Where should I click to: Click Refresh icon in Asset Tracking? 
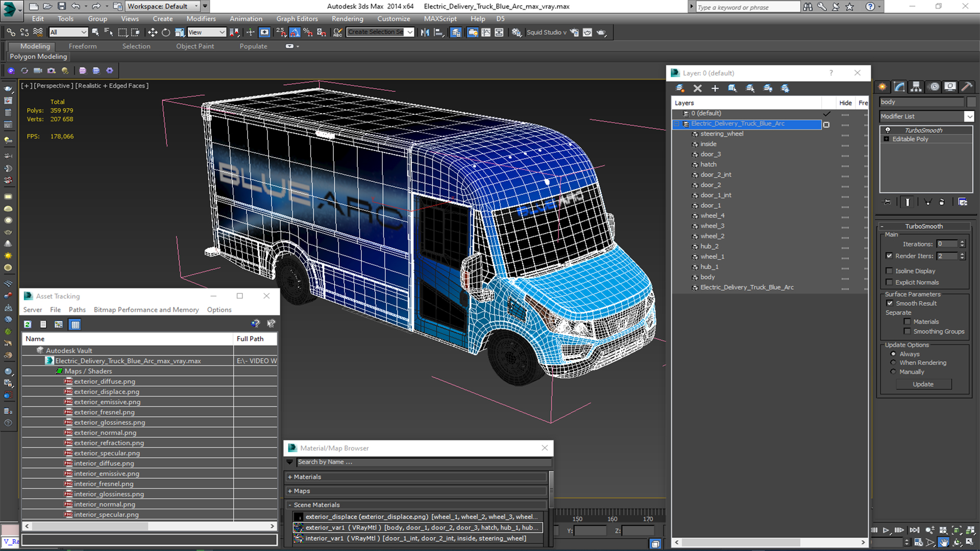point(28,324)
